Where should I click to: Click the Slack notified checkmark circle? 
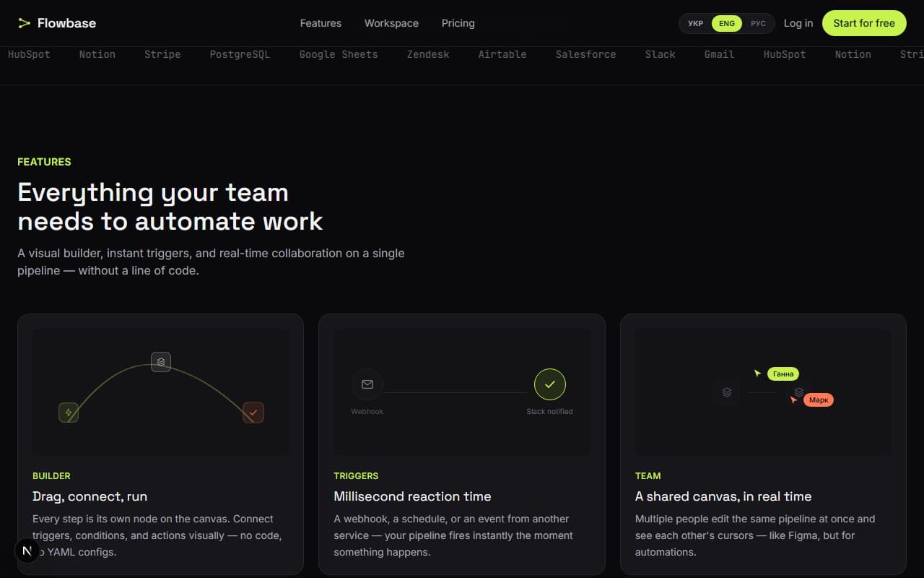550,384
